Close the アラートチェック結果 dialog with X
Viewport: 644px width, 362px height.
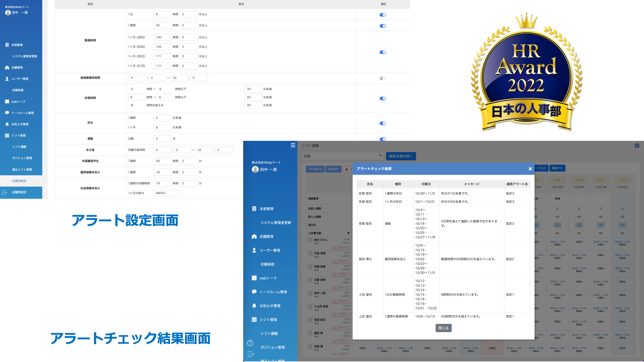(530, 169)
